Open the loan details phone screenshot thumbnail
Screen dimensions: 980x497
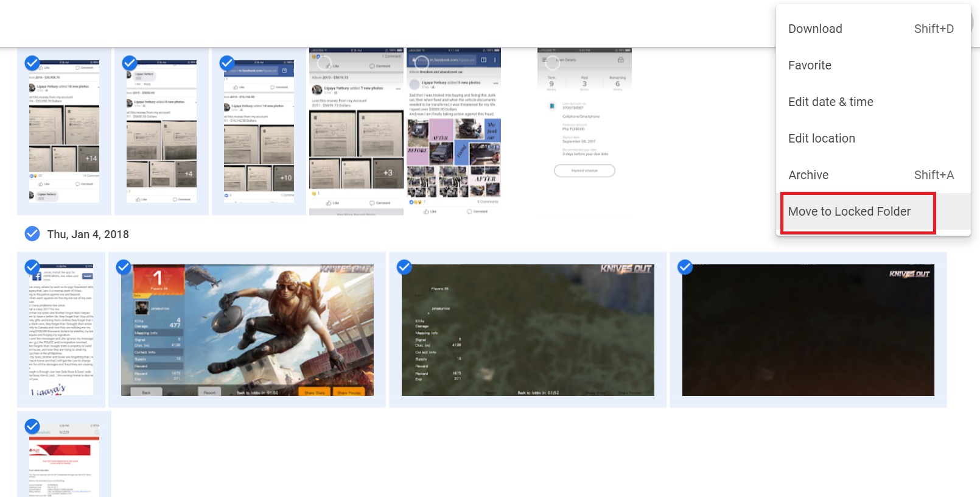(x=584, y=132)
